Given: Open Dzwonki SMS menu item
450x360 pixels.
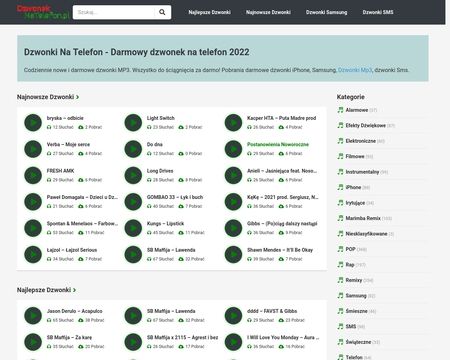Looking at the screenshot, I should (x=378, y=12).
